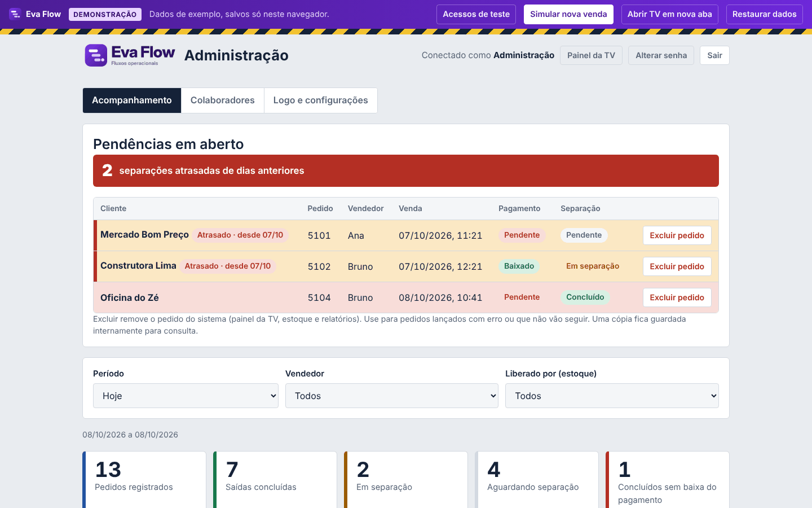Click the red delayed separations alert banner

coord(406,170)
